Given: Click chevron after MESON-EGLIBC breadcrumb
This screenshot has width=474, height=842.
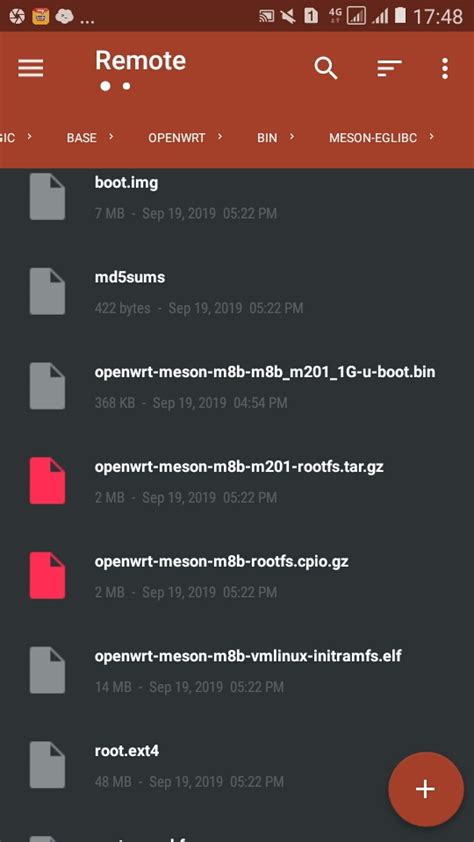Looking at the screenshot, I should pos(432,137).
